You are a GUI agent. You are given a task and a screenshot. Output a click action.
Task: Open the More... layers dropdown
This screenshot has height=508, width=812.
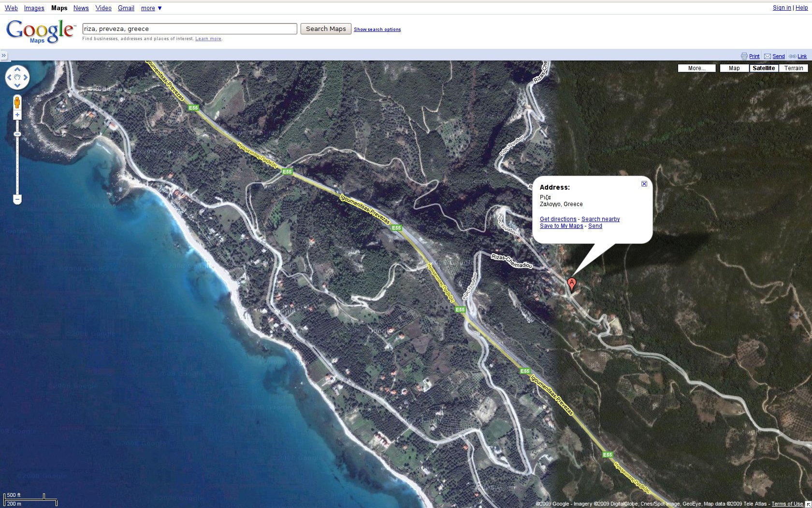tap(696, 68)
